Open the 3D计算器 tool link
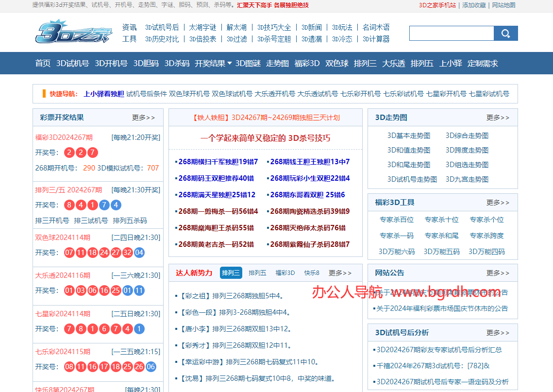Viewport: 553px width, 392px height. pos(376,39)
